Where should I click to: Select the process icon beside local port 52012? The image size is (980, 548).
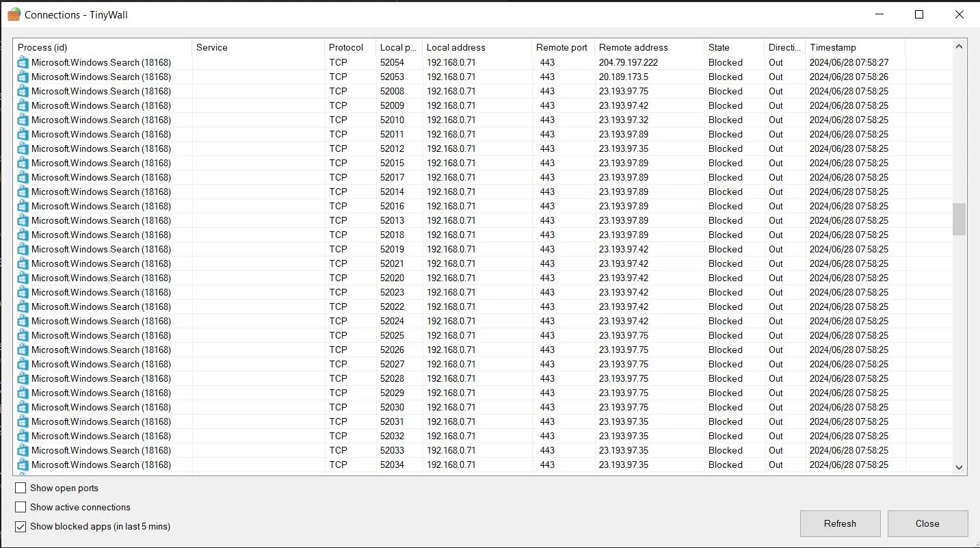point(23,148)
